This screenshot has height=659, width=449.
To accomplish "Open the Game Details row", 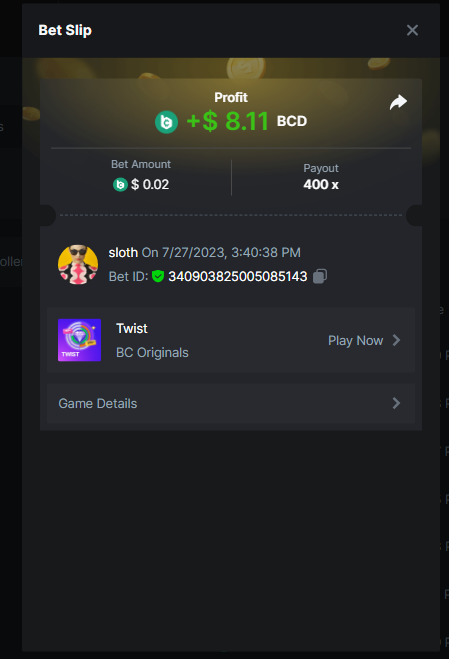I will point(231,403).
